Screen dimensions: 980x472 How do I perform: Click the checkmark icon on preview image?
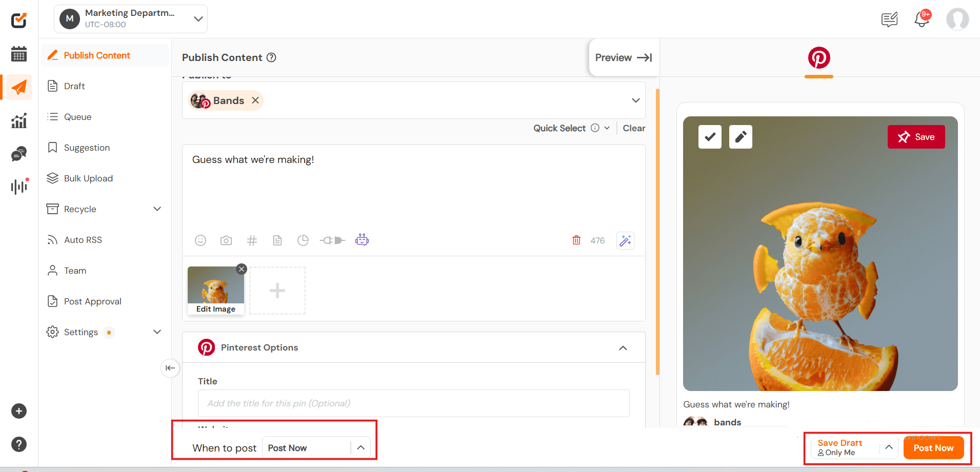coord(710,137)
